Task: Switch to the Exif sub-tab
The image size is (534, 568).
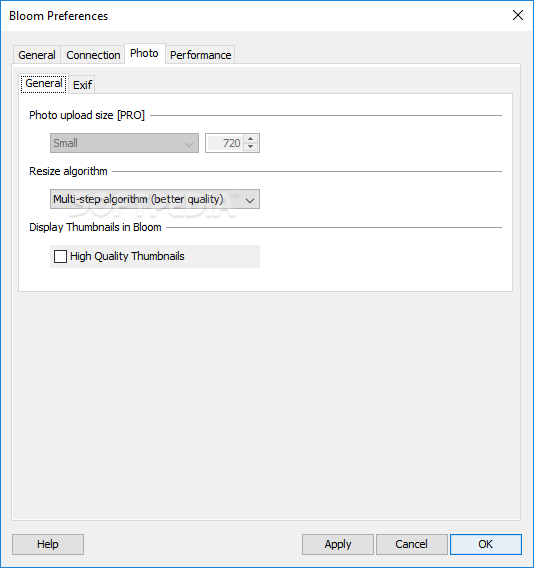Action: 82,85
